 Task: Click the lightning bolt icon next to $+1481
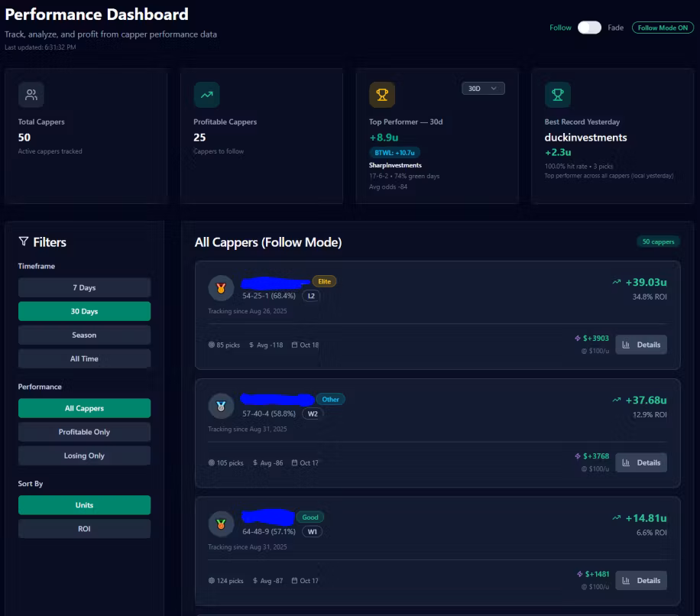point(579,574)
